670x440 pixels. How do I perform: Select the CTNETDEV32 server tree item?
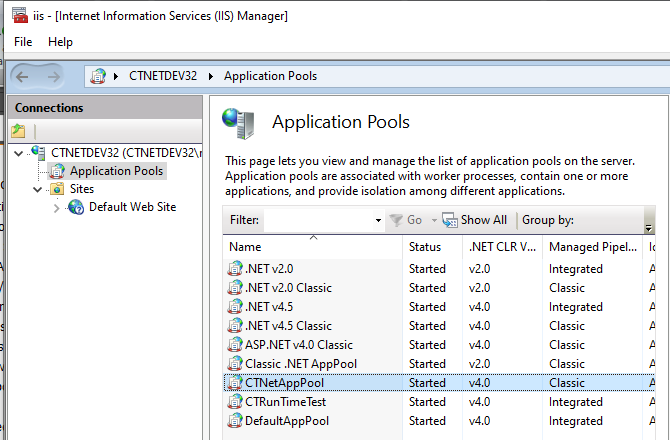(126, 153)
